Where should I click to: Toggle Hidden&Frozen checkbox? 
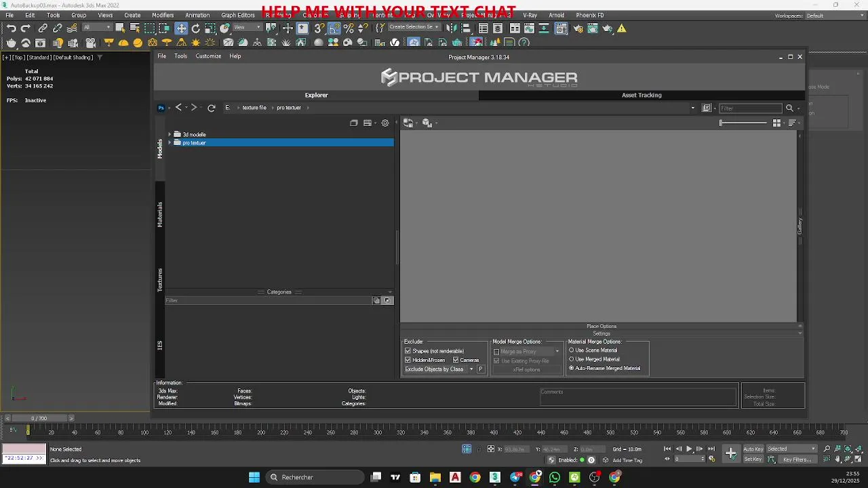(x=408, y=360)
